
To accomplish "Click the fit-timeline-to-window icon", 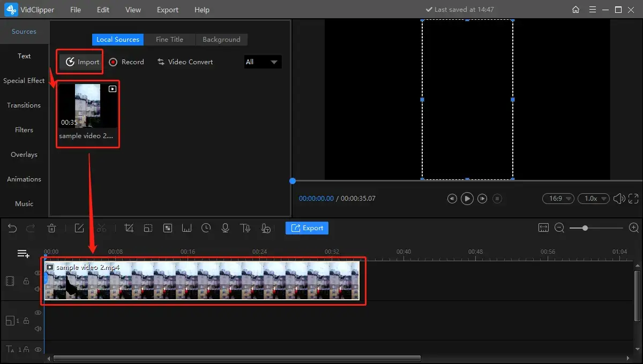I will [543, 228].
